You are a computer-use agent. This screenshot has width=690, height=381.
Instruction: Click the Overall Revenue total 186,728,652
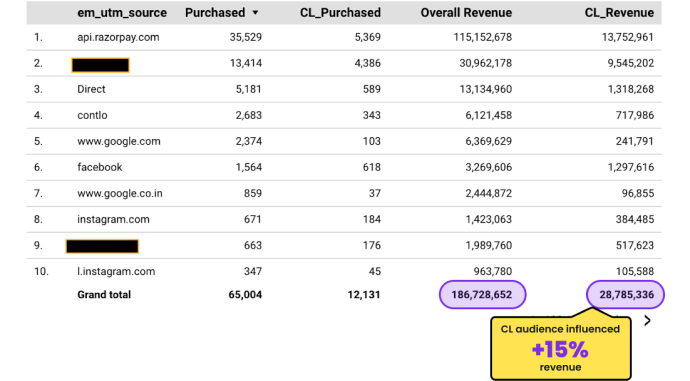tap(482, 295)
